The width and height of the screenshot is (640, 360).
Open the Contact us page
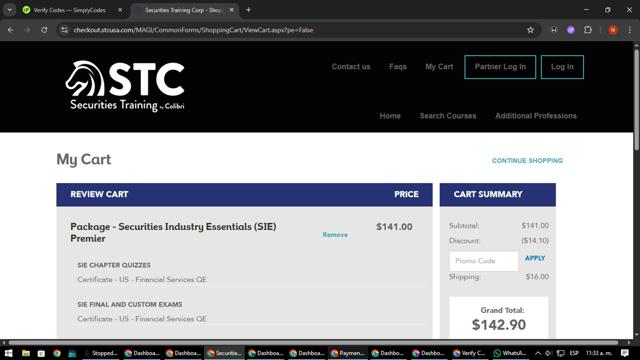tap(351, 67)
